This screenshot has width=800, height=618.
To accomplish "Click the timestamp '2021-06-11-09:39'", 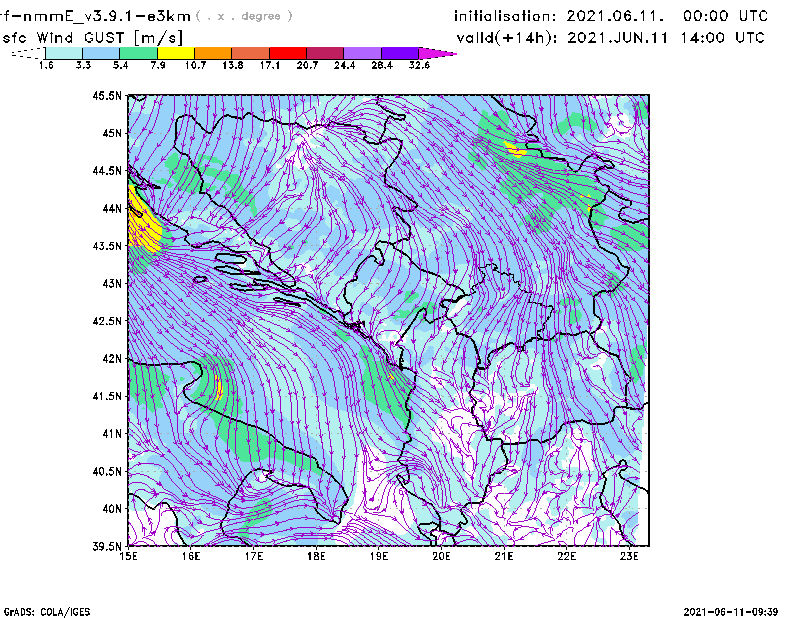I will (731, 611).
